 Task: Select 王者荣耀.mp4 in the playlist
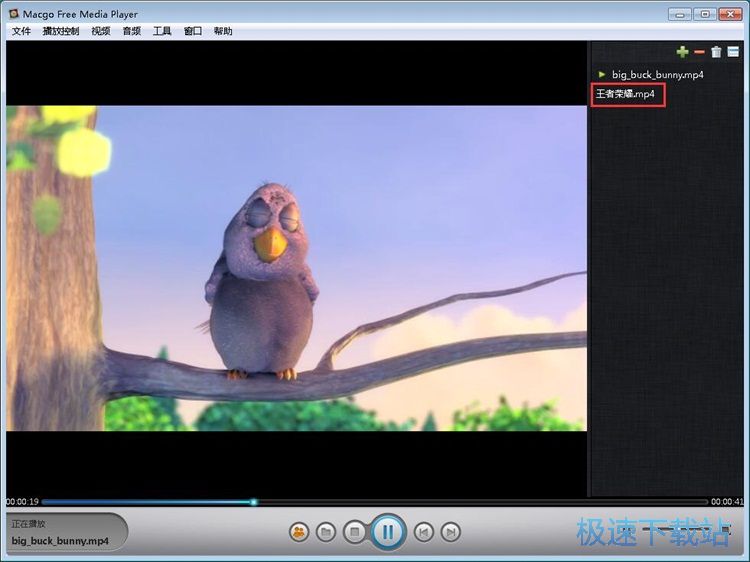[x=625, y=94]
